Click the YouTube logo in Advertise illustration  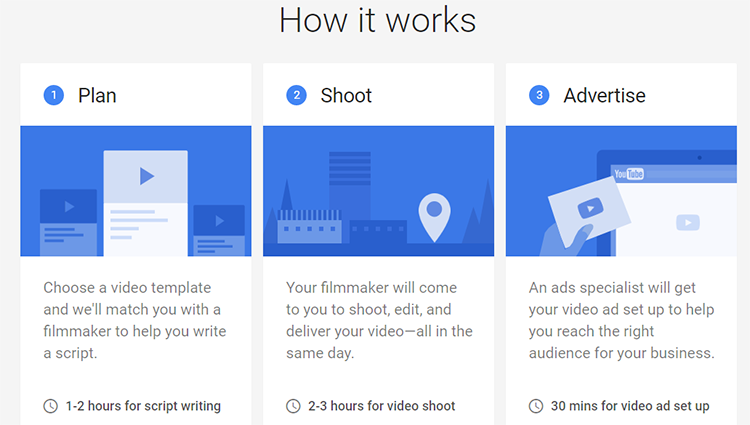628,174
